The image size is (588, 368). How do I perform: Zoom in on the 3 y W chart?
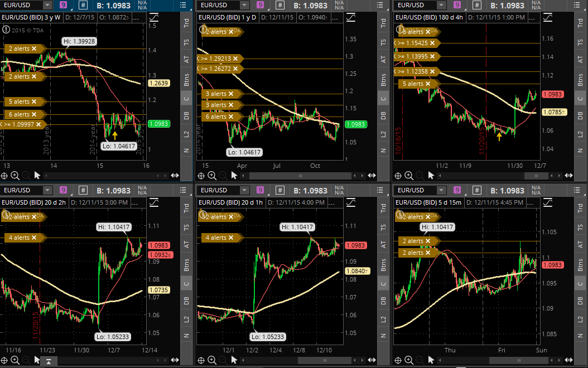[15, 176]
